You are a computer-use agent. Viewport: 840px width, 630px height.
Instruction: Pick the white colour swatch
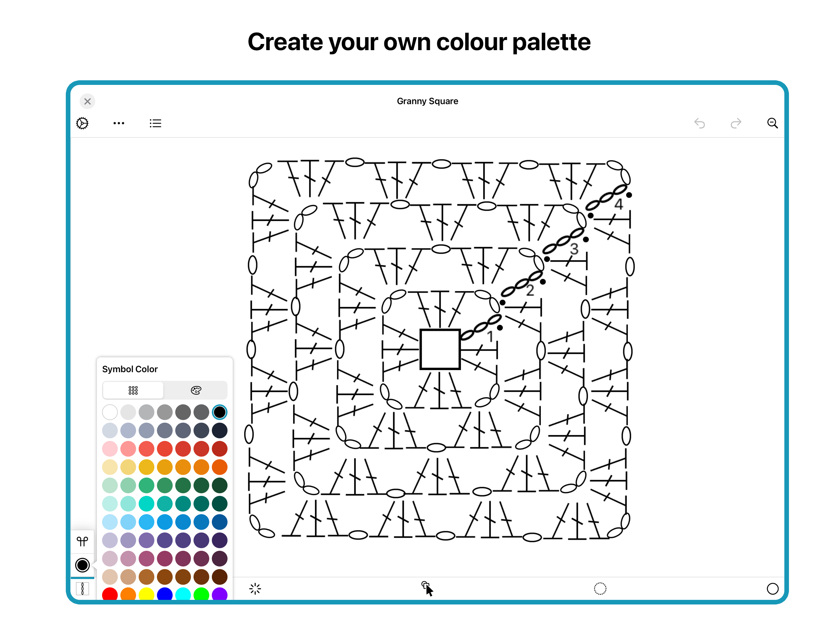[110, 412]
